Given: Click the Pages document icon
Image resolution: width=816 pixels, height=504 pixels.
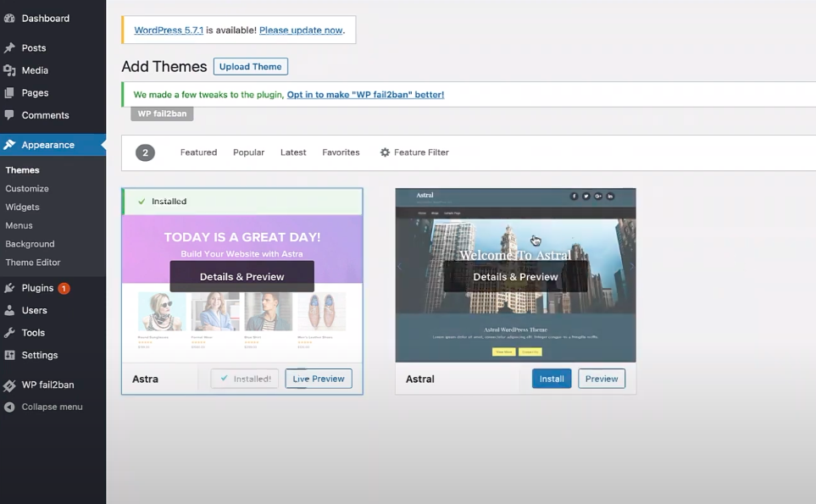Looking at the screenshot, I should click(x=9, y=92).
